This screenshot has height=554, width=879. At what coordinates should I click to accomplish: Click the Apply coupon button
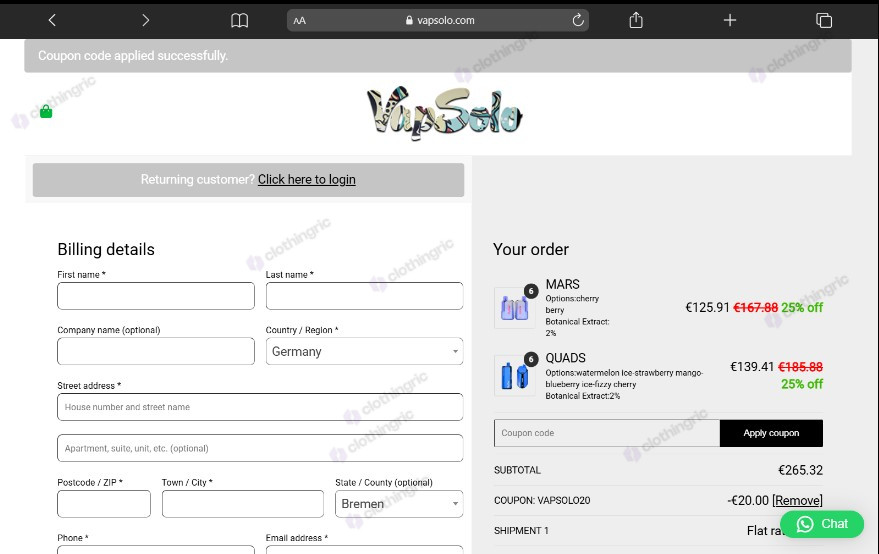click(771, 433)
